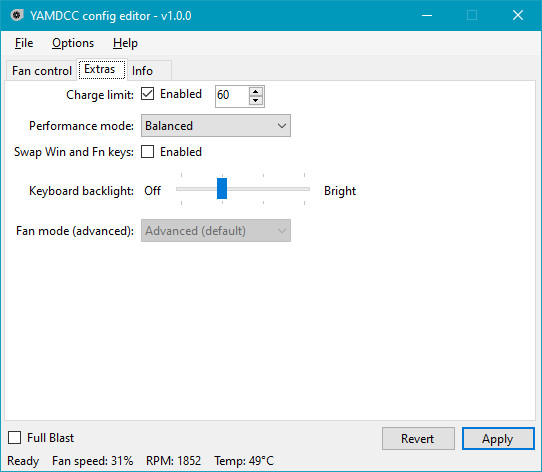The image size is (542, 472).
Task: Click the charge limit value field showing 60
Action: pyautogui.click(x=231, y=96)
